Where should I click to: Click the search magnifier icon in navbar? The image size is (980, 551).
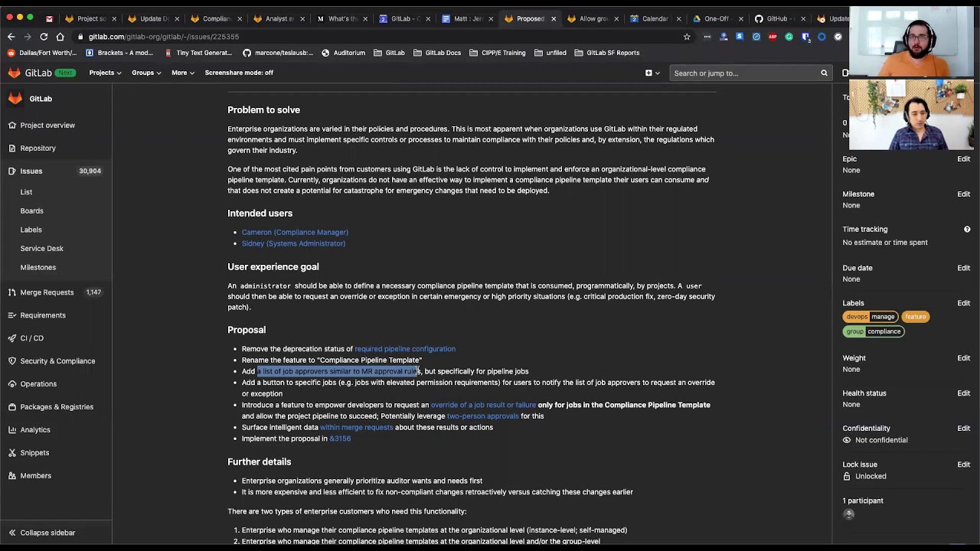[x=824, y=73]
